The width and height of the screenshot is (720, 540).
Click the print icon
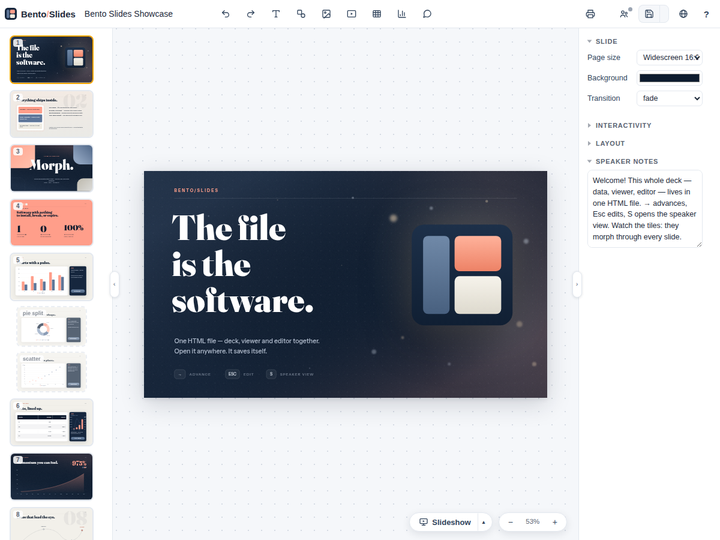coord(591,14)
